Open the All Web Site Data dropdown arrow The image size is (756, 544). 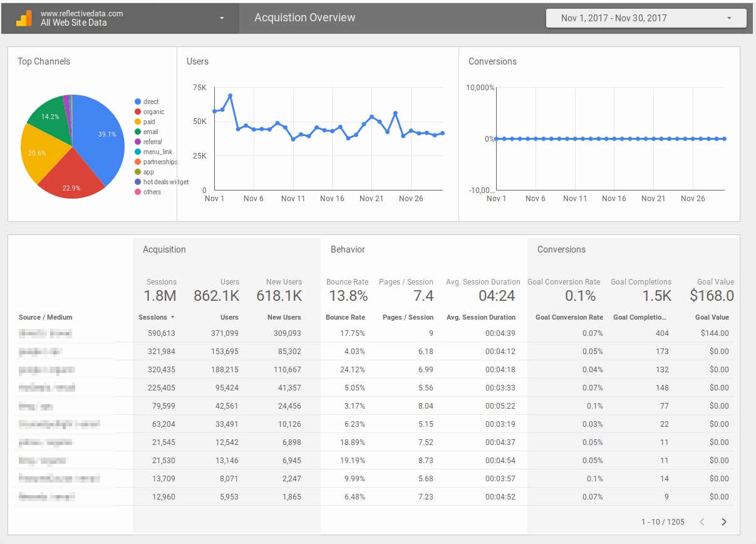click(222, 18)
